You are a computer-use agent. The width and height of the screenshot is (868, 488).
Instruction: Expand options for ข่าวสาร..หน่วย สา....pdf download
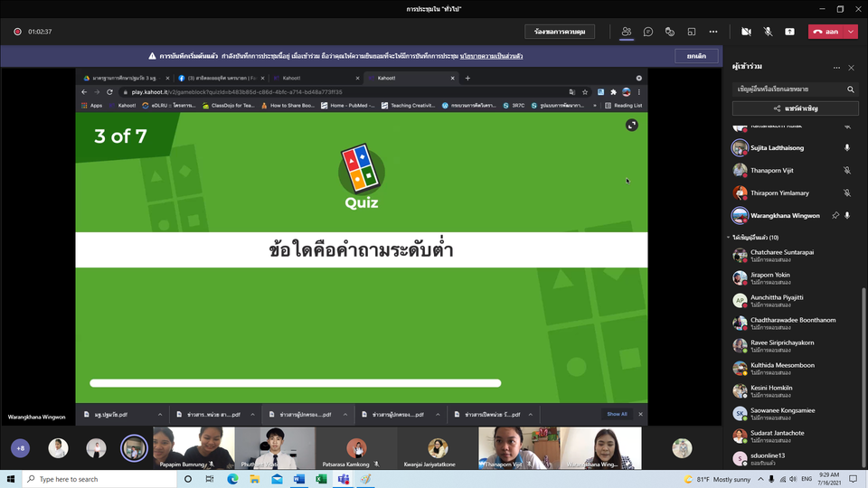[252, 415]
